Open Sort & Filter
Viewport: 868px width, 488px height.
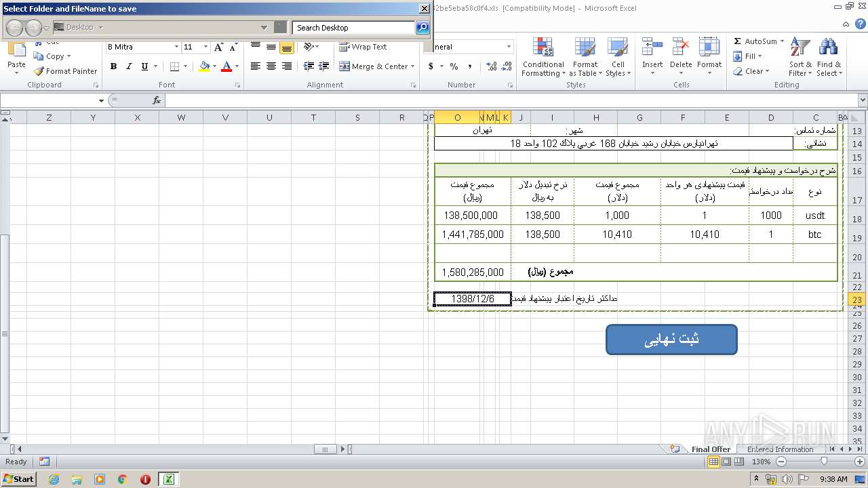[x=800, y=58]
